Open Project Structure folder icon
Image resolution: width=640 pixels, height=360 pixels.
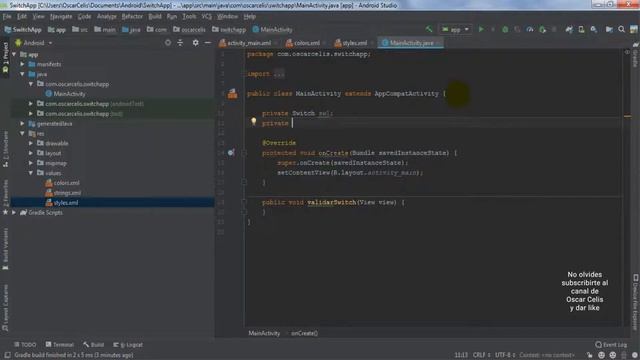pos(609,29)
